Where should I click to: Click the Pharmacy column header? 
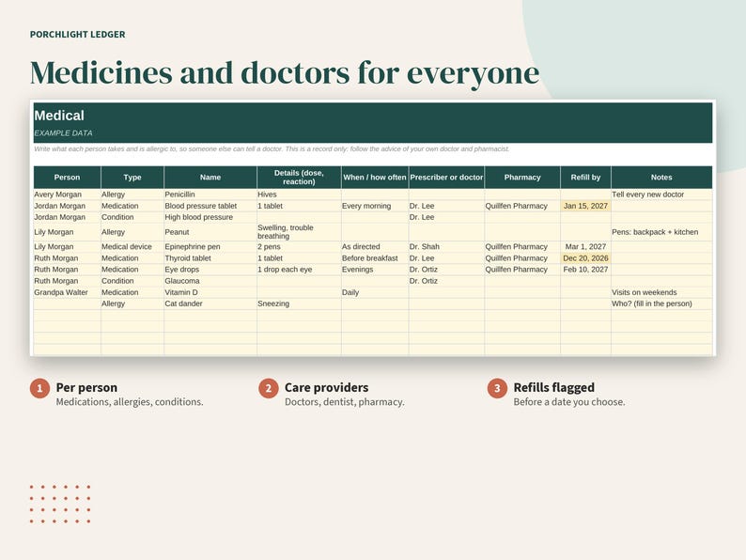coord(522,177)
